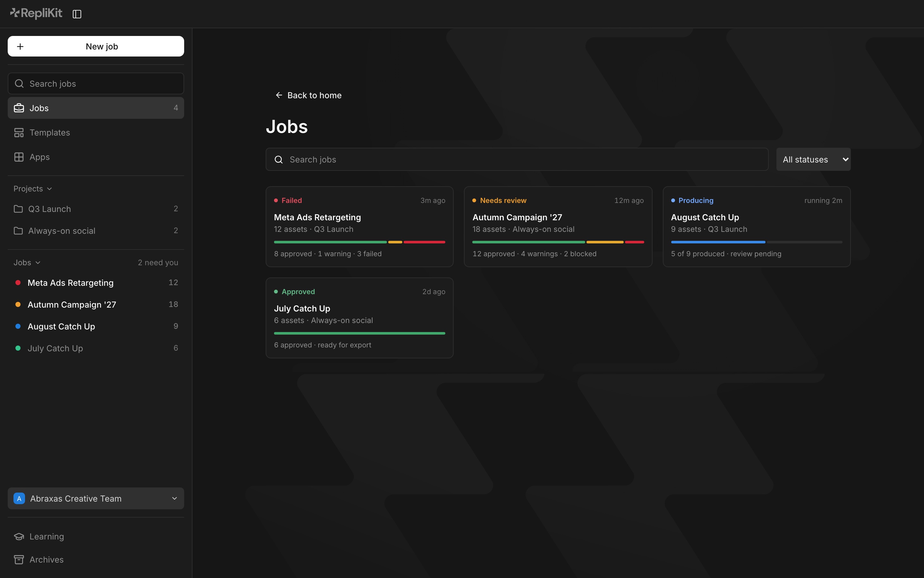The width and height of the screenshot is (924, 578).
Task: Click '6 approved · ready for export'
Action: click(x=322, y=345)
